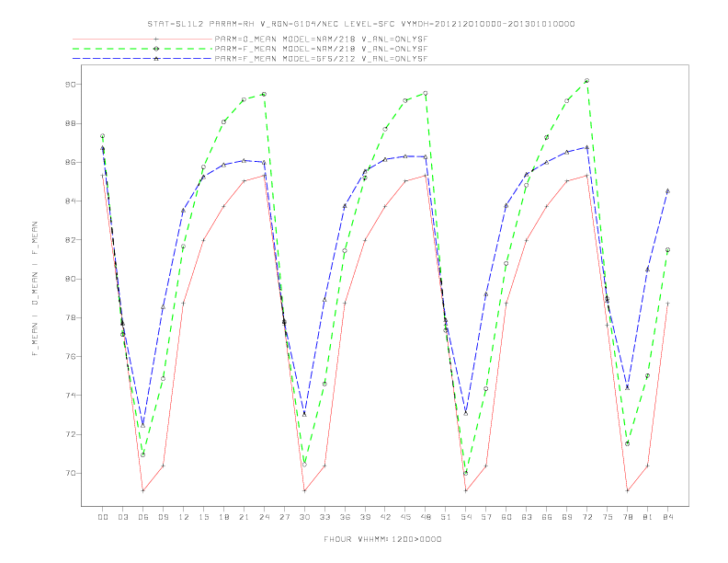This screenshot has width=728, height=563.
Task: Click the y-axis tick label 74
Action: coord(70,396)
